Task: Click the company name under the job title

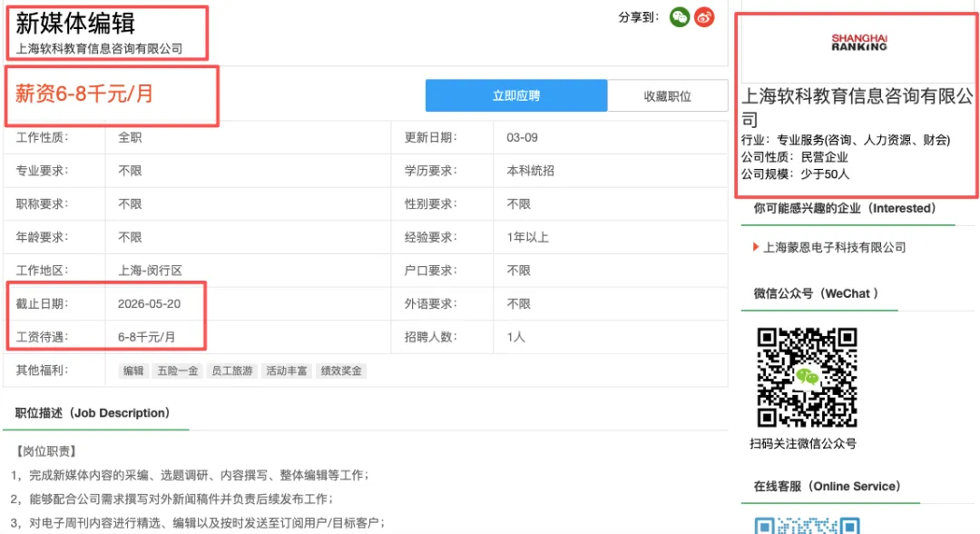Action: click(99, 49)
